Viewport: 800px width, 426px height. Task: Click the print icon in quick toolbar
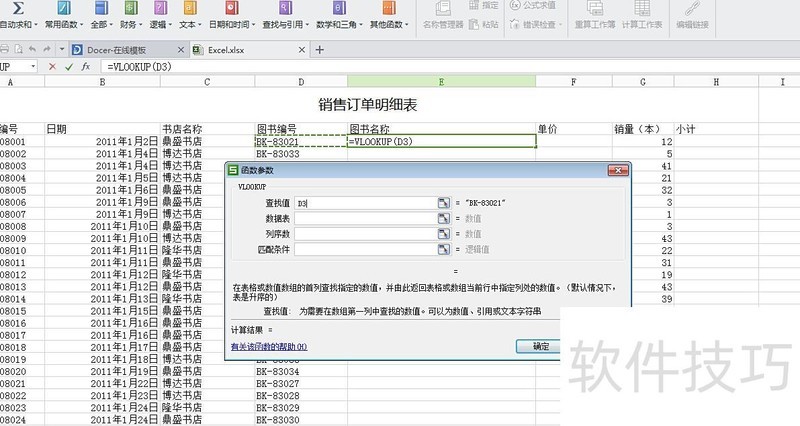coord(5,49)
